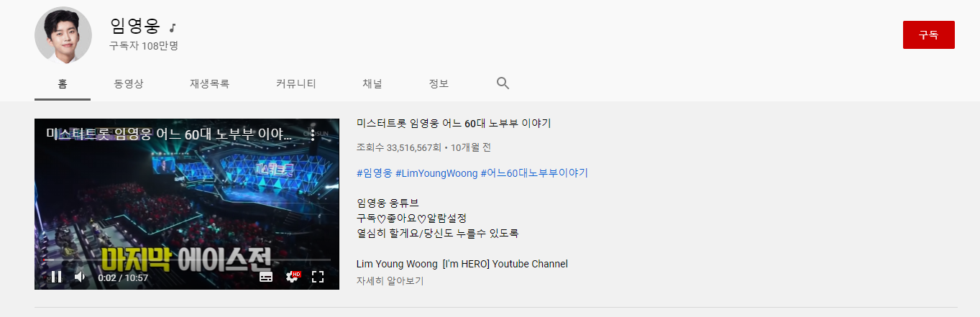Mute the video volume
The image size is (980, 317).
pos(80,277)
